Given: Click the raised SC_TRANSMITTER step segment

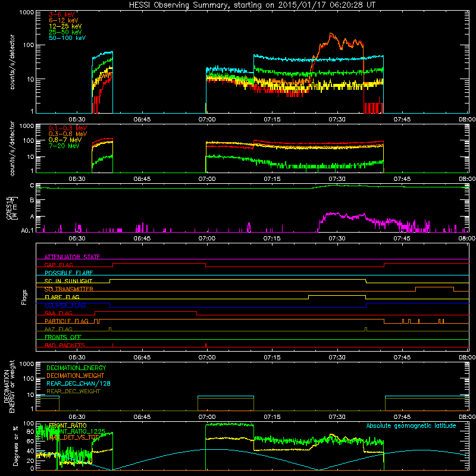Looking at the screenshot, I should 434,287.
